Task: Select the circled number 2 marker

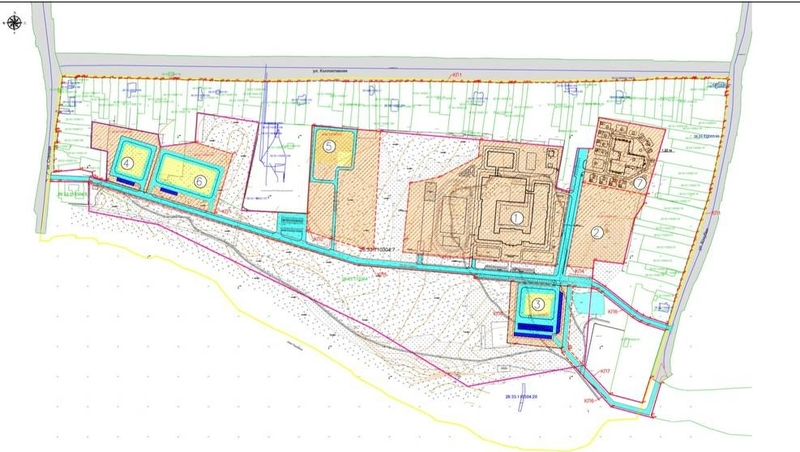Action: coord(597,233)
